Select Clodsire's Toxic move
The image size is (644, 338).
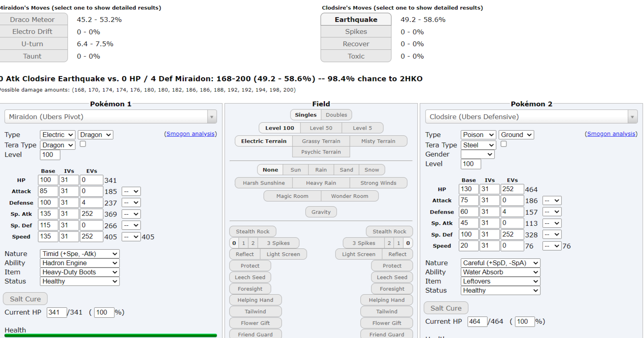coord(356,56)
